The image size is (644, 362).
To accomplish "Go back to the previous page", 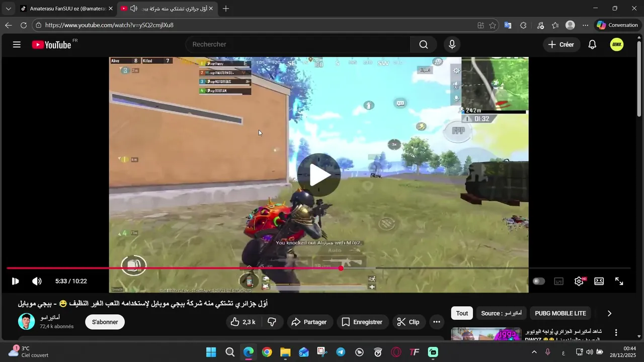I will click(x=8, y=25).
